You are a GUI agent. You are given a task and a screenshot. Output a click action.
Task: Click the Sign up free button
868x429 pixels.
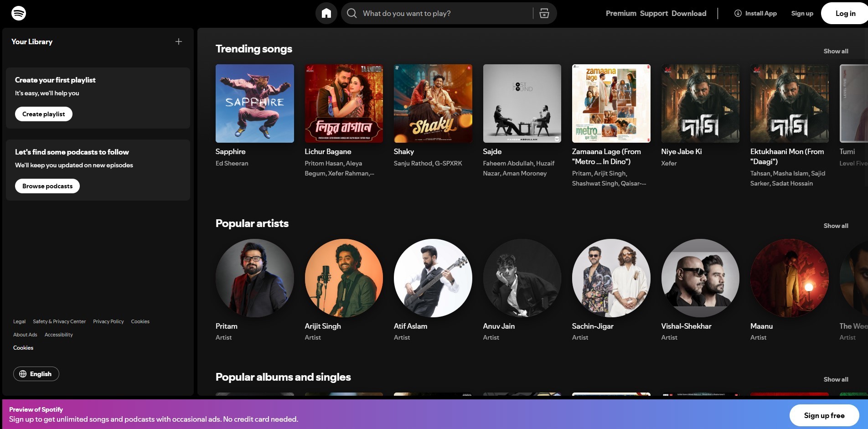tap(824, 415)
